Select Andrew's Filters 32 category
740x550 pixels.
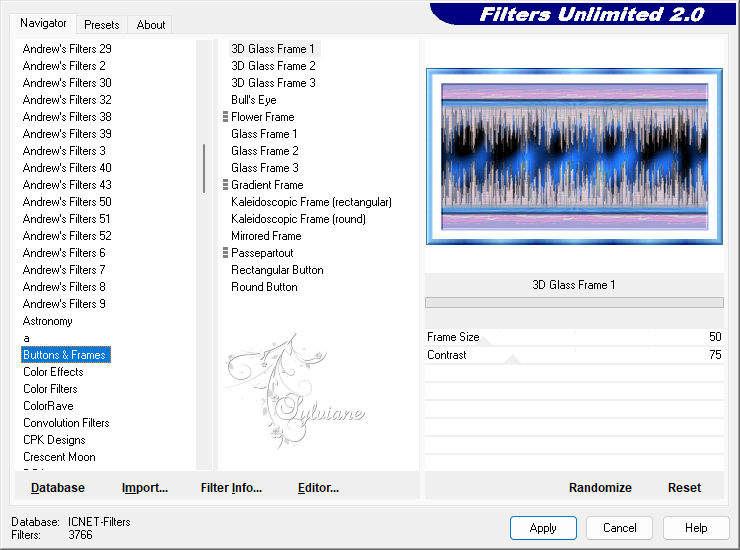click(x=67, y=100)
